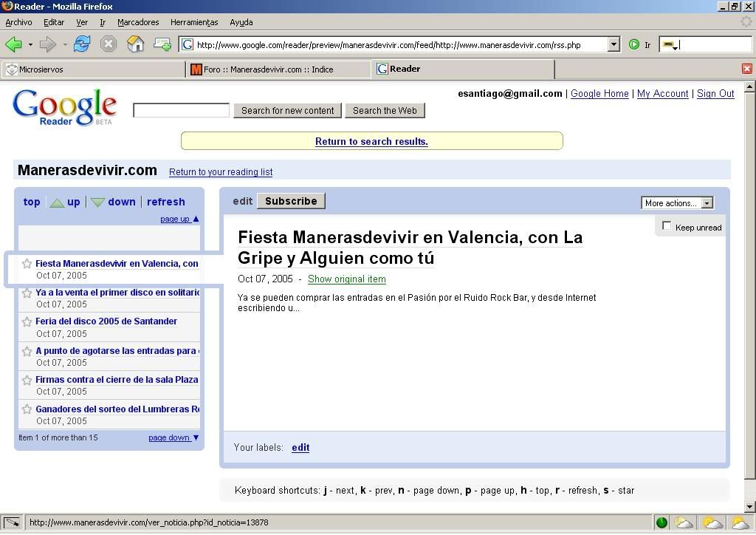Click the grey Forward arrow in toolbar
This screenshot has height=535, width=756.
click(47, 45)
